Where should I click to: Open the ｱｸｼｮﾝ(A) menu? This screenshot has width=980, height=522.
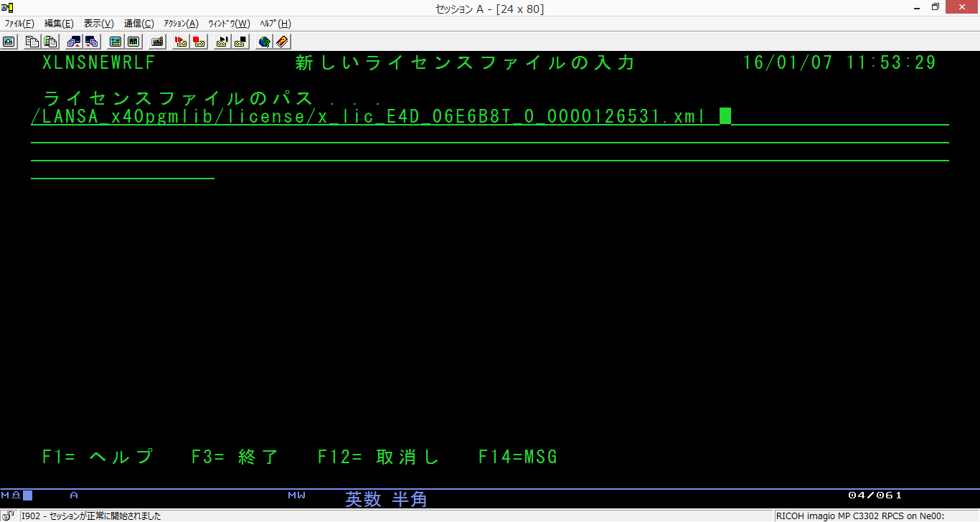pos(181,24)
